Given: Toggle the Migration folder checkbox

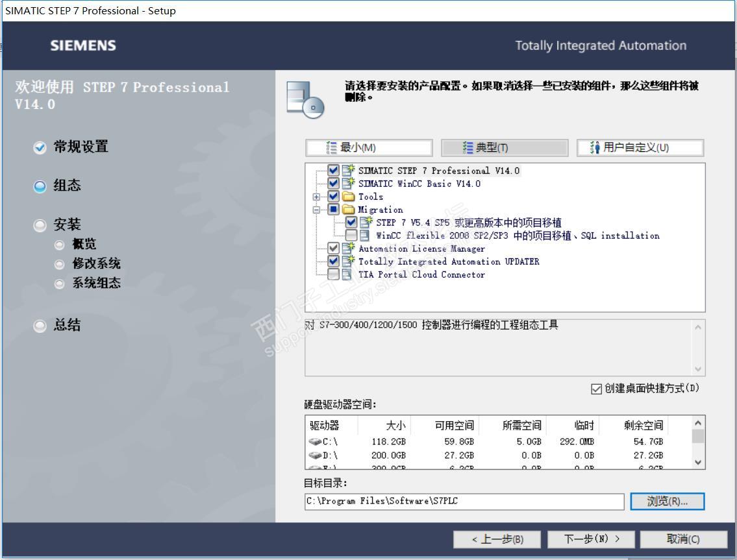Looking at the screenshot, I should 333,209.
